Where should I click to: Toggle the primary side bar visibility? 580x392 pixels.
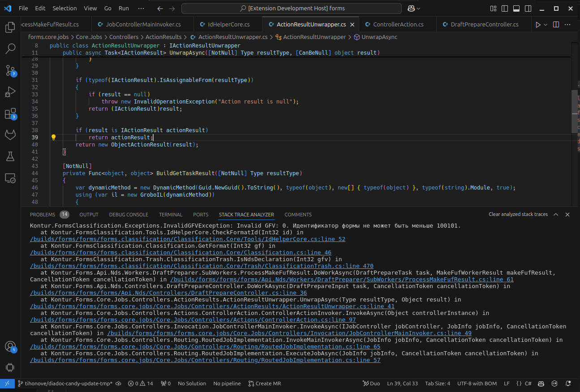(x=505, y=8)
